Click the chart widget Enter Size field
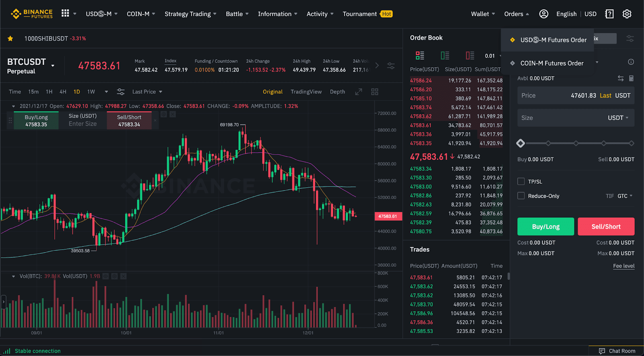Screen dimensions: 644x356 [83, 124]
